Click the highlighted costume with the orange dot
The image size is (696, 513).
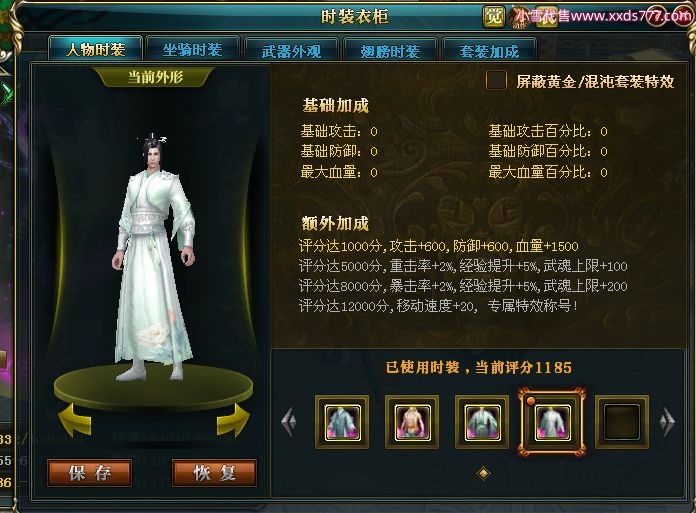(551, 422)
